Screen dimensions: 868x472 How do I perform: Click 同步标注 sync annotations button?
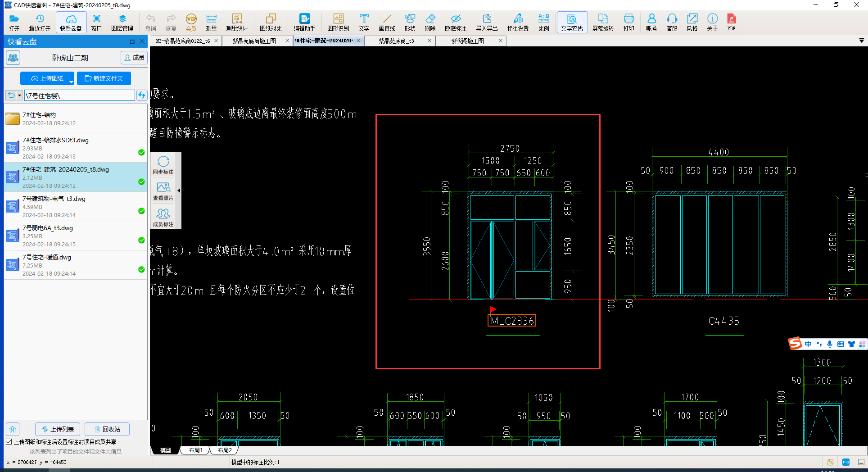tap(163, 165)
